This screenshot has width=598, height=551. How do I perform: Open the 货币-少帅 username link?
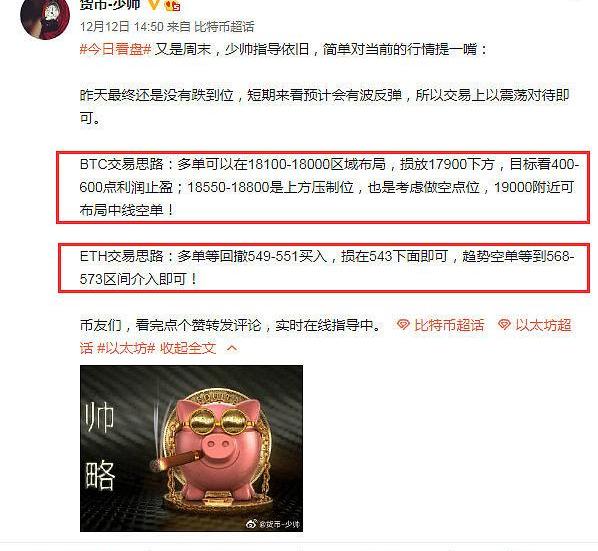coord(110,4)
